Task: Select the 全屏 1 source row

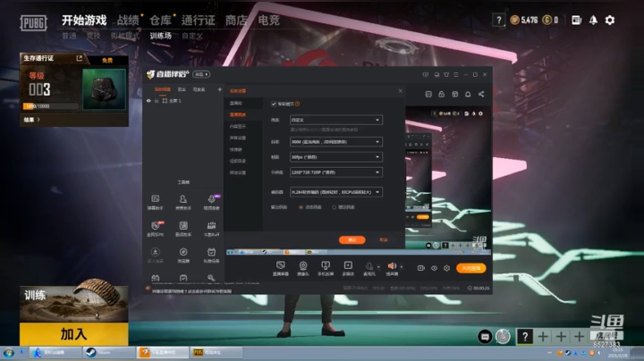Action: pos(183,100)
